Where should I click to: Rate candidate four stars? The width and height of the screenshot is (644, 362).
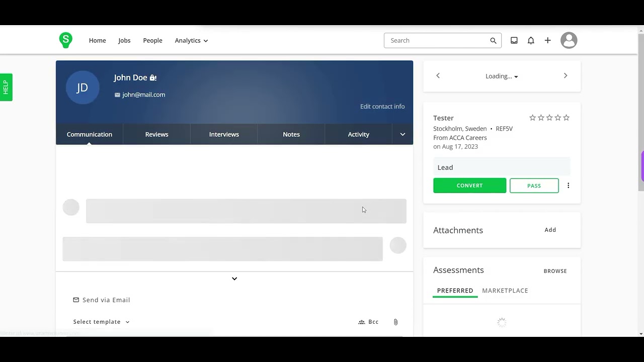click(558, 118)
